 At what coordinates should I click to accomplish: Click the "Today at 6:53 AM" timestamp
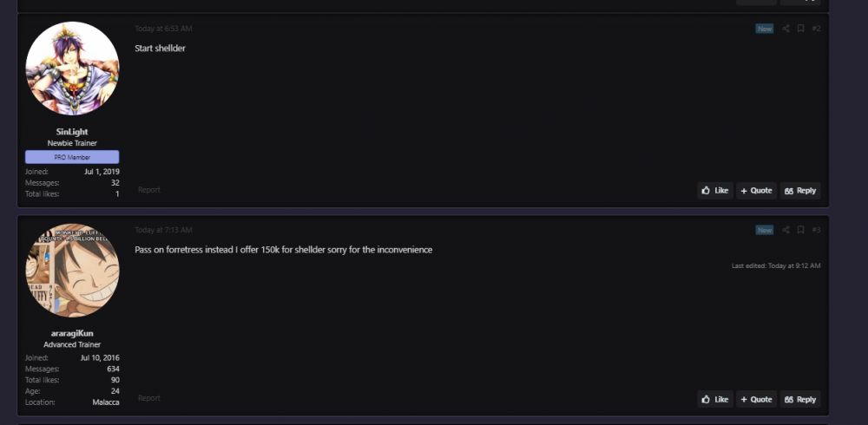163,29
